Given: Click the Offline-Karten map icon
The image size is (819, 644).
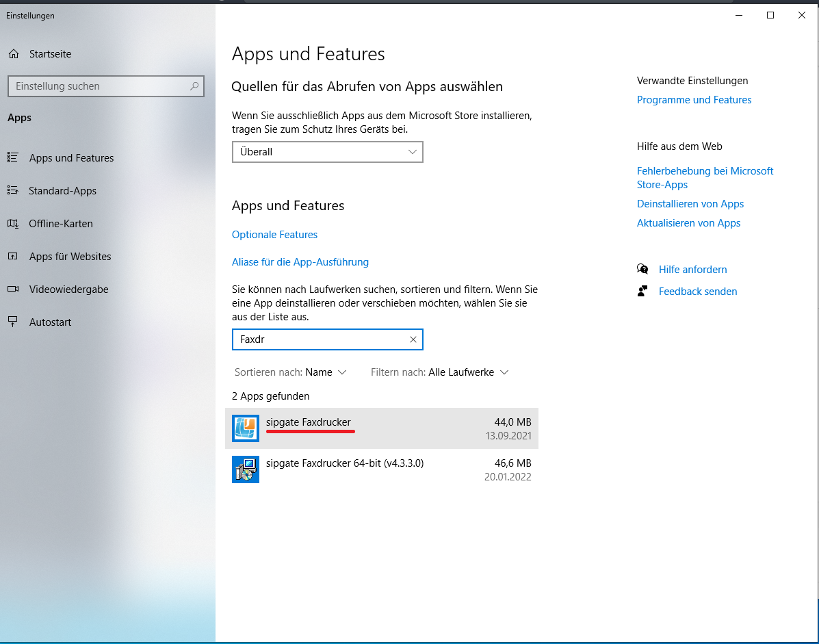Looking at the screenshot, I should pos(13,224).
